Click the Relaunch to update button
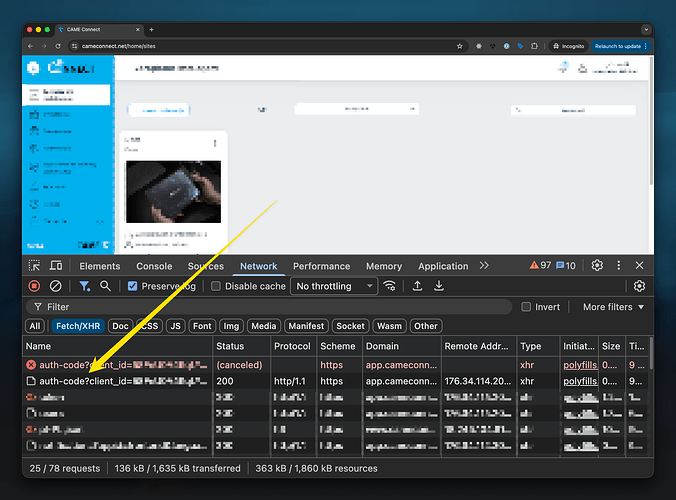676x500 pixels. 621,46
